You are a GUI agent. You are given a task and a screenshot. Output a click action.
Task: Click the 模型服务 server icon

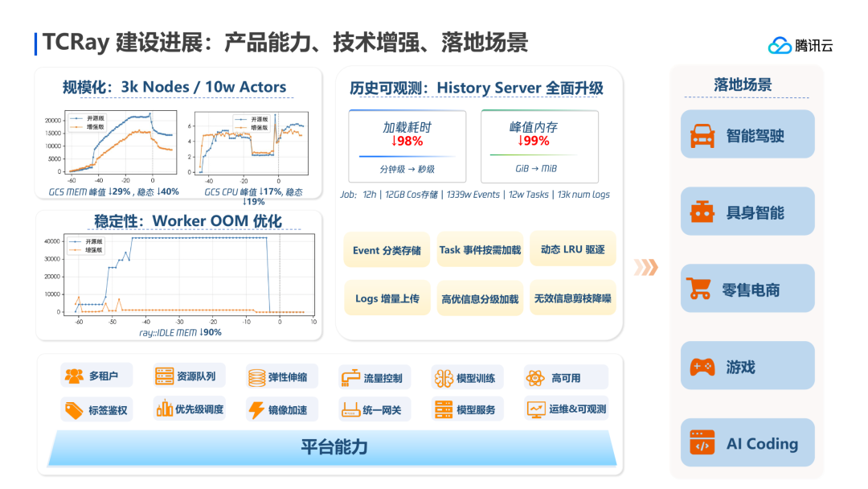(x=444, y=410)
